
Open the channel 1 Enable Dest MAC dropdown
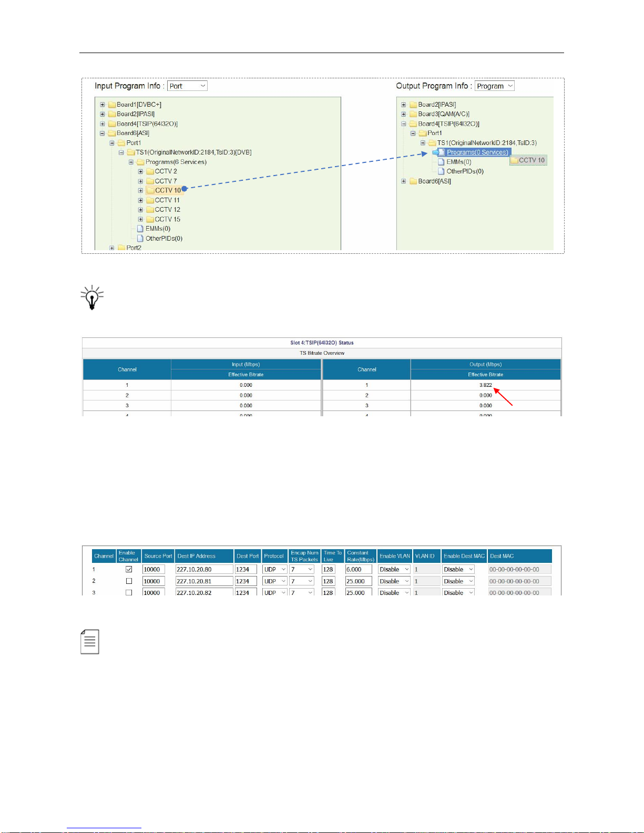[x=458, y=569]
